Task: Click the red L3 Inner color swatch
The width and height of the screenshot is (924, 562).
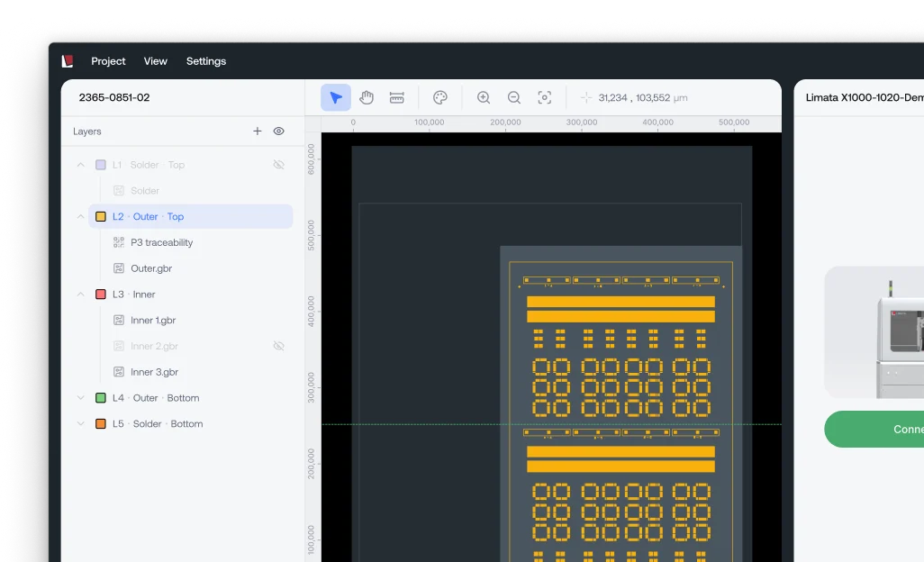Action: 101,295
